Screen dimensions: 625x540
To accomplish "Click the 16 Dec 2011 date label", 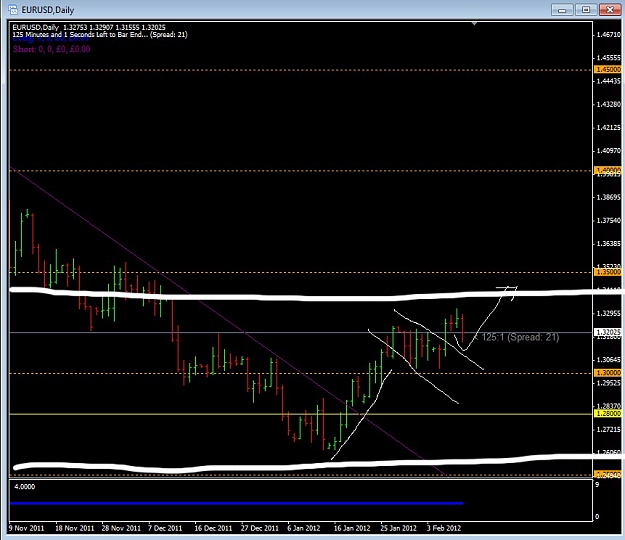I will pos(213,528).
